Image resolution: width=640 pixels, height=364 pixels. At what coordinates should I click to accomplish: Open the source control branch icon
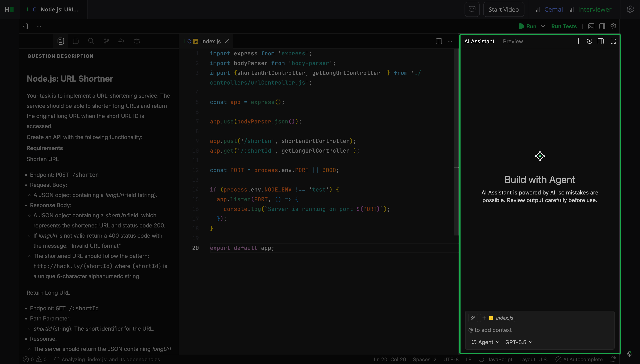click(x=106, y=41)
